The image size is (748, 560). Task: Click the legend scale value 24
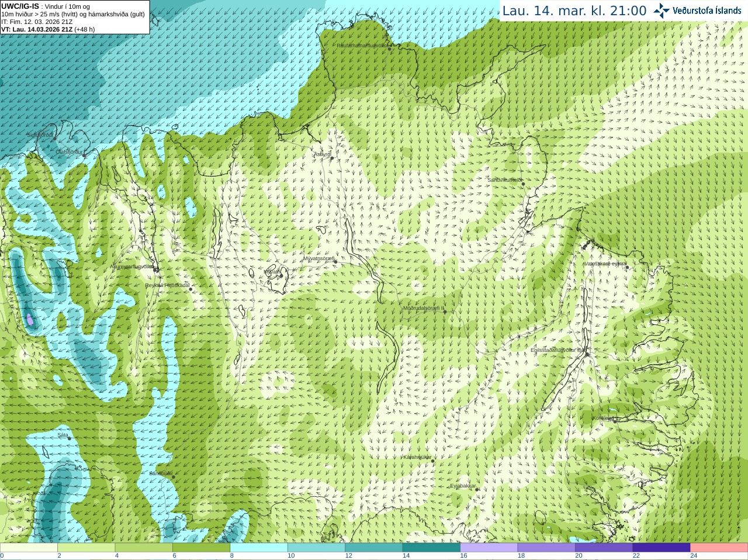[694, 556]
